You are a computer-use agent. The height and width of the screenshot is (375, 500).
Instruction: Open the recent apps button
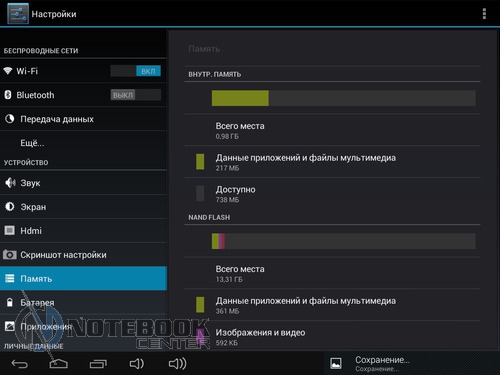(x=98, y=364)
